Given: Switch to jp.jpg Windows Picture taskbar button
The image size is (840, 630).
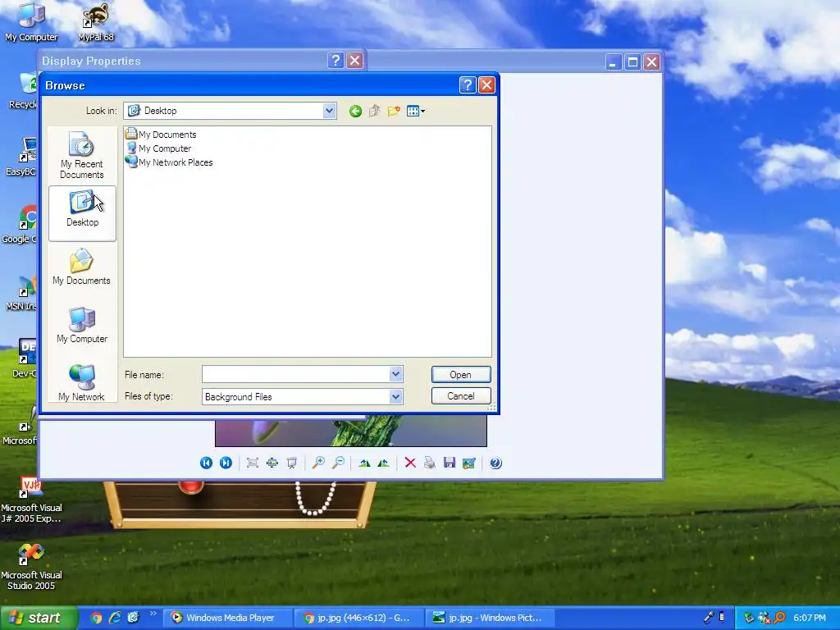Looking at the screenshot, I should tap(491, 618).
